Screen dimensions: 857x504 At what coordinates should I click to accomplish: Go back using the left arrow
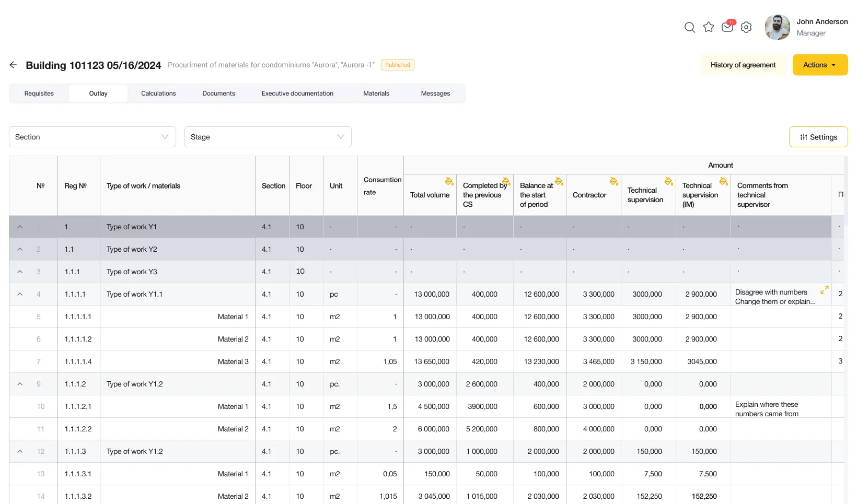13,65
